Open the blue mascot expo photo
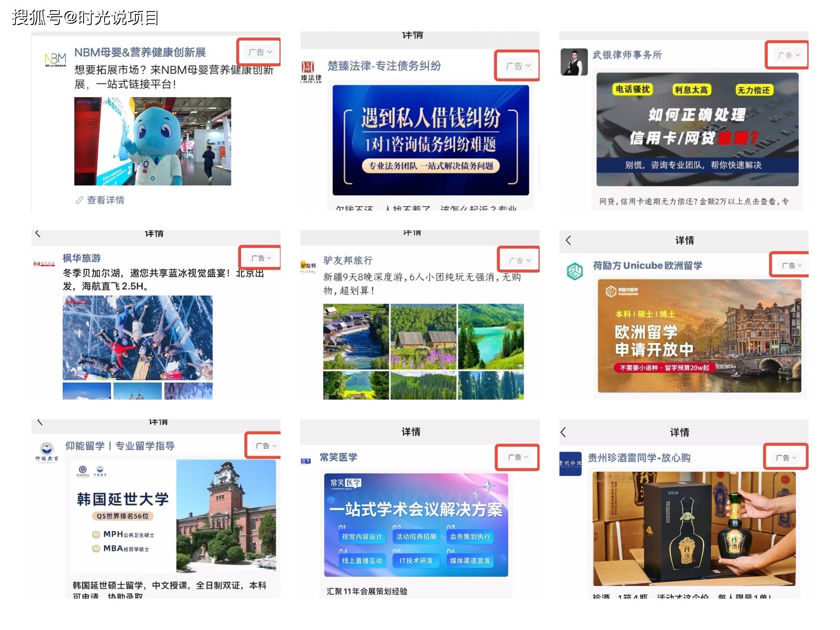This screenshot has width=840, height=630. 153,141
